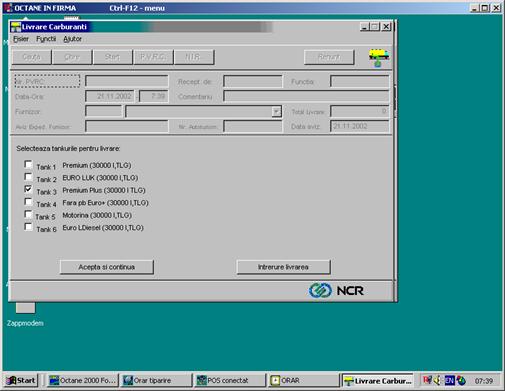The height and width of the screenshot is (391, 505).
Task: Click the P.V.R.C. toolbar button
Action: coord(153,57)
